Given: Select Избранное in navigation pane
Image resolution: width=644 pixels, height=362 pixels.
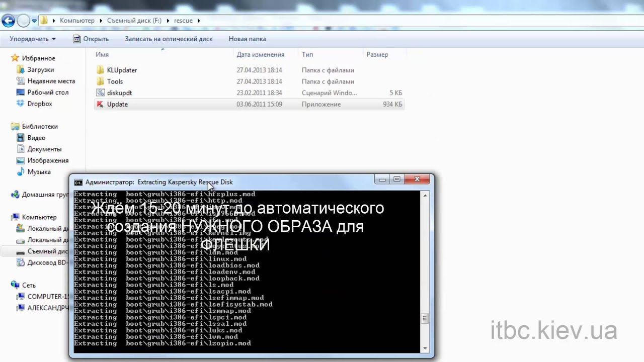Looking at the screenshot, I should click(38, 58).
